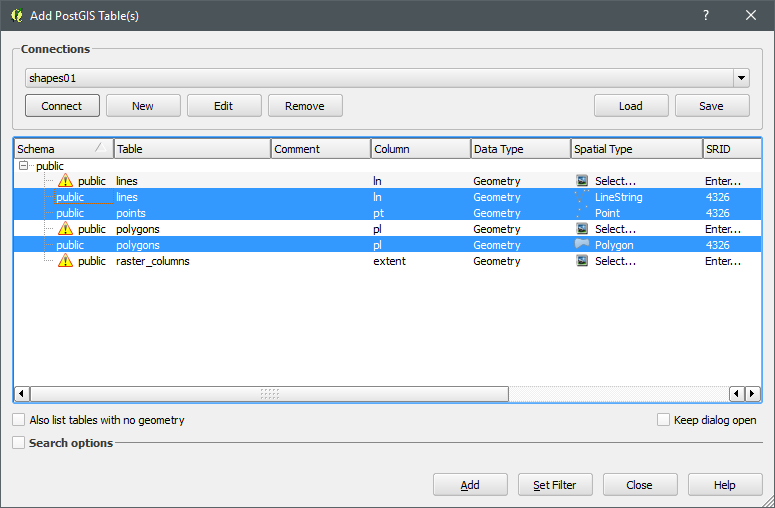Viewport: 775px width, 508px height.
Task: Click the 'extent' column cell
Action: (x=389, y=261)
